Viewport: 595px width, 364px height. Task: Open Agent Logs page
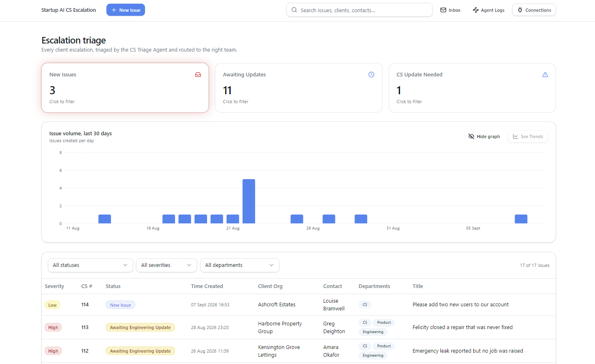(x=489, y=10)
